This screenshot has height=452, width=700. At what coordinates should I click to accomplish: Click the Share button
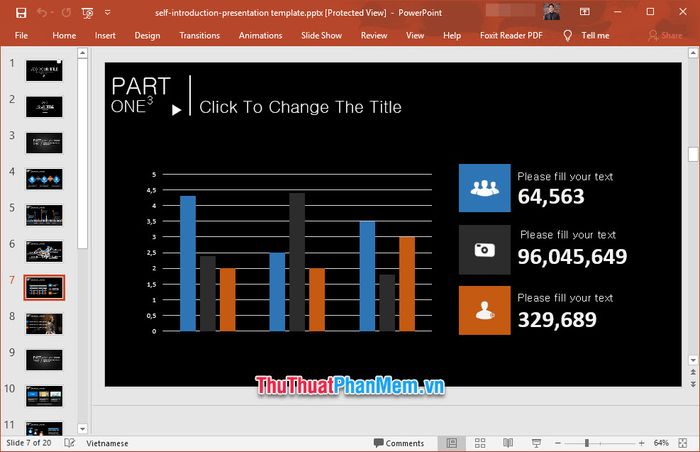665,35
